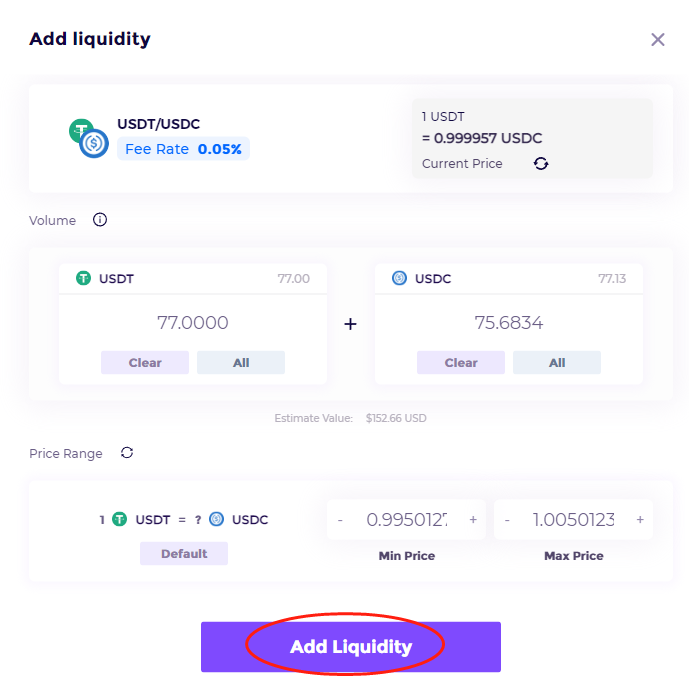Click the USDT/USDC pair token icon
The height and width of the screenshot is (700, 689).
(x=88, y=138)
